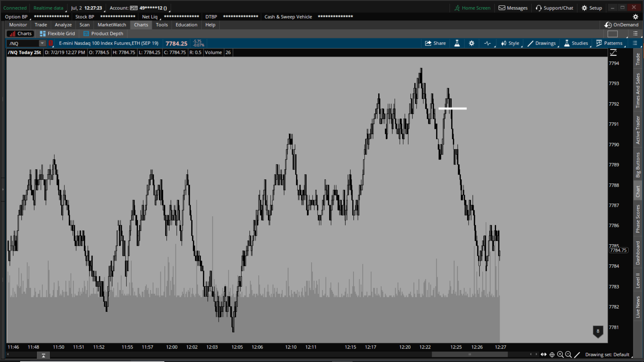This screenshot has width=644, height=362.
Task: Open the chart grid layout selector
Action: 612,34
